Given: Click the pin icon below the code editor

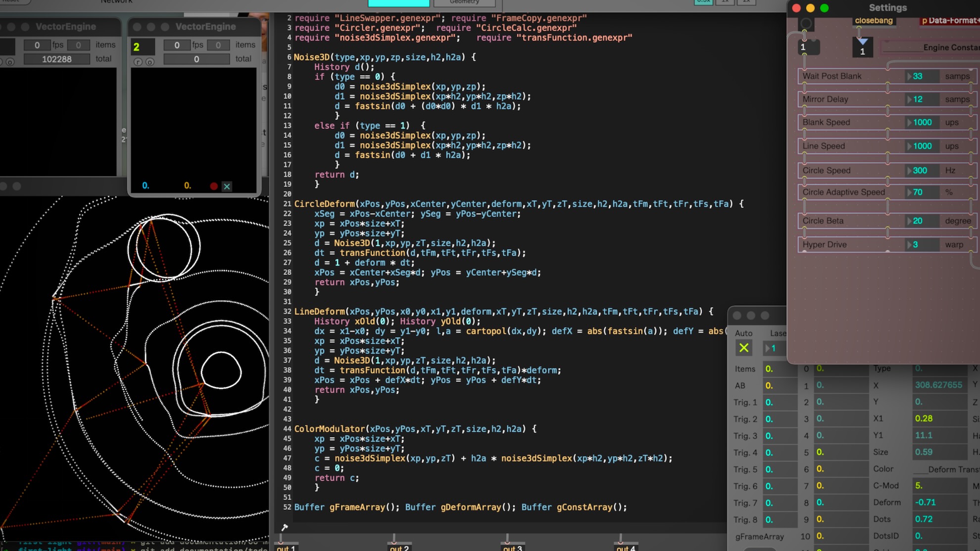Looking at the screenshot, I should pyautogui.click(x=285, y=528).
